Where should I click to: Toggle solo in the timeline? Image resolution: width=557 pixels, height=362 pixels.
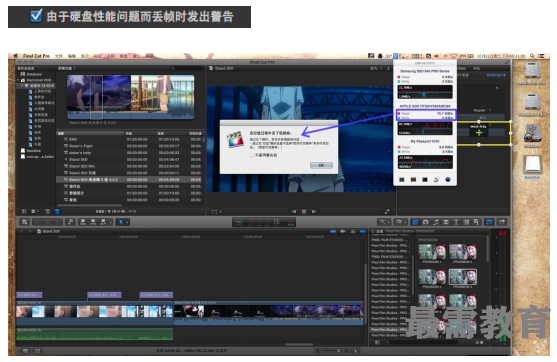[353, 232]
